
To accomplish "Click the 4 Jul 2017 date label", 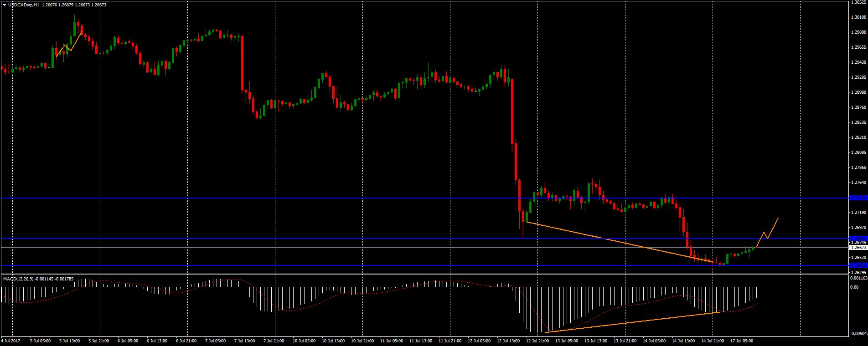I will pos(11,341).
